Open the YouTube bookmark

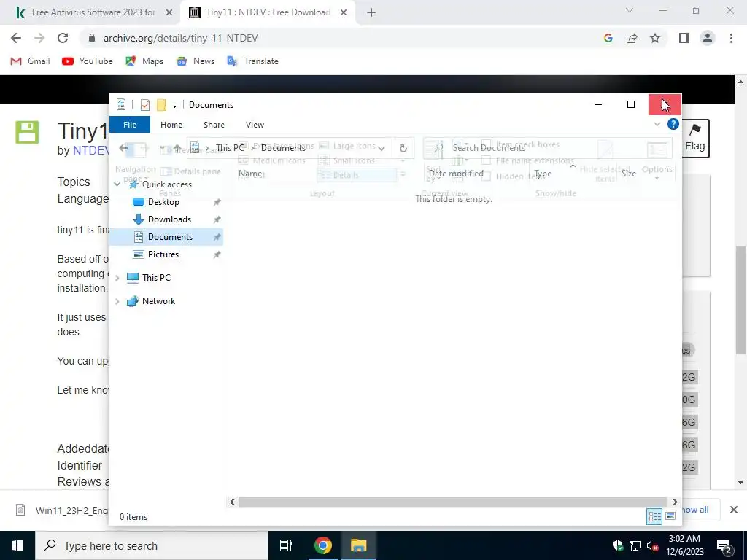pyautogui.click(x=88, y=61)
